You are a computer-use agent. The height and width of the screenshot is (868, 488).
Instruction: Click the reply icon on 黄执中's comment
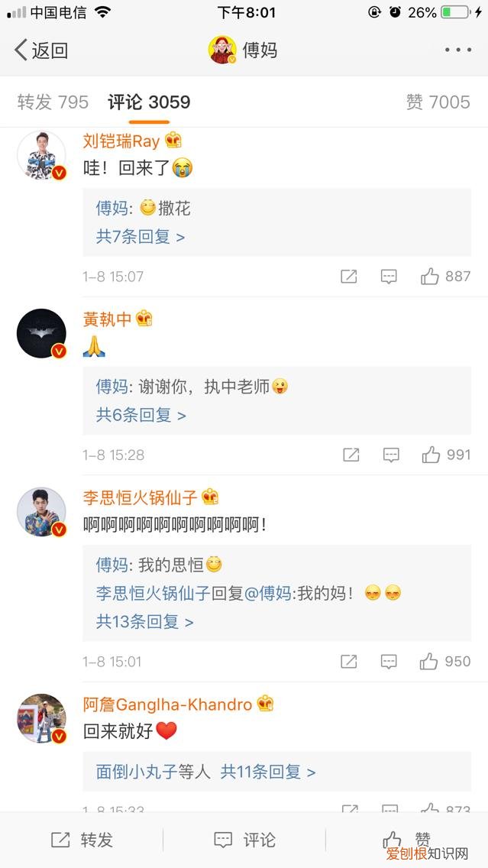(389, 454)
